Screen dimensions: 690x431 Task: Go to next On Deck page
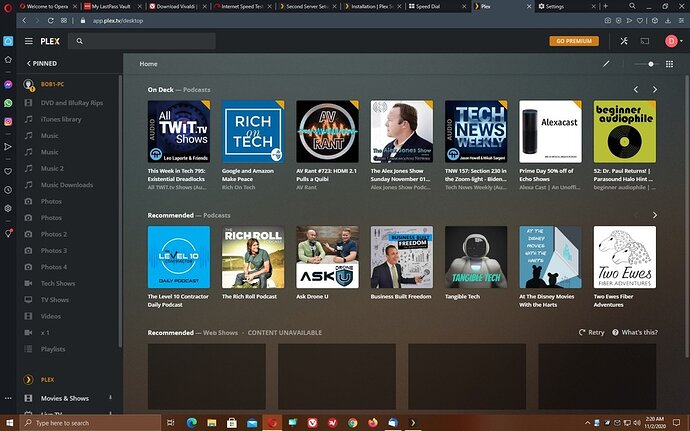[655, 89]
